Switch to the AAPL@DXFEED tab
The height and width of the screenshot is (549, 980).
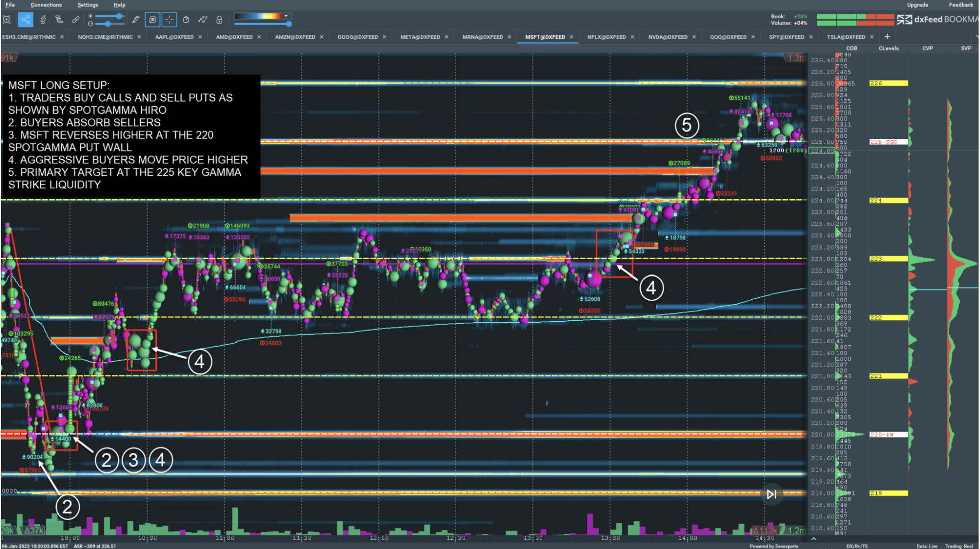coord(175,37)
